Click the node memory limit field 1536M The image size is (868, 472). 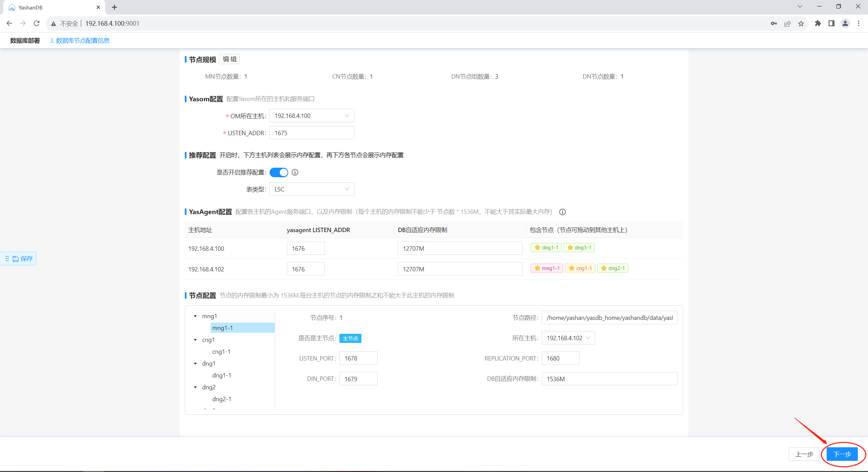tap(610, 379)
